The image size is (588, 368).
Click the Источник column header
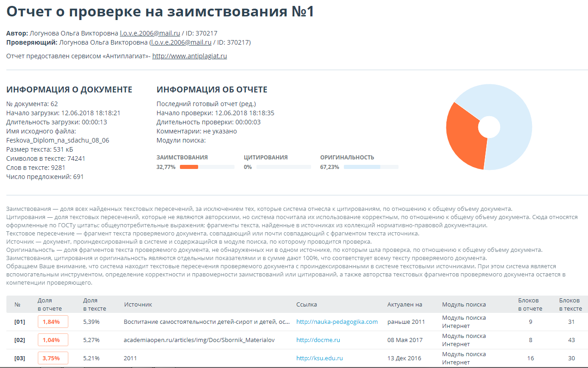point(138,304)
